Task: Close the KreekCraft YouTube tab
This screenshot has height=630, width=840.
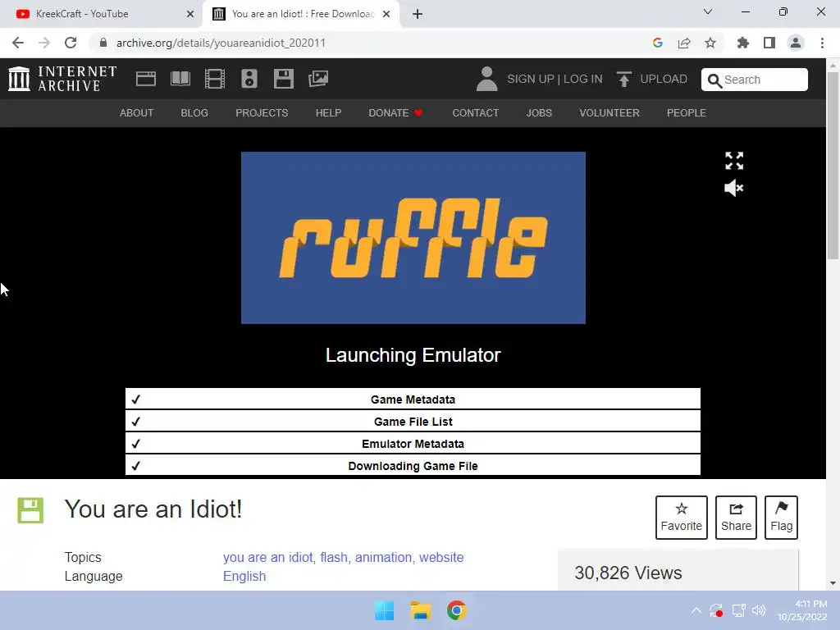Action: tap(190, 14)
